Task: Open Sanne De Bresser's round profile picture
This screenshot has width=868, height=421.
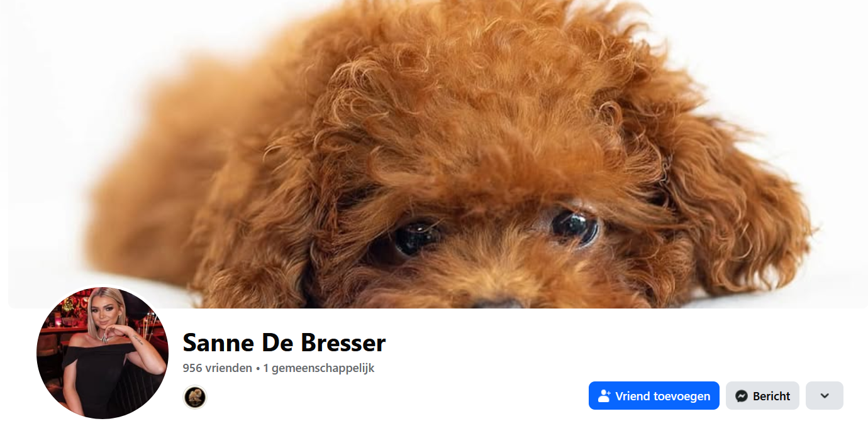Action: 103,353
